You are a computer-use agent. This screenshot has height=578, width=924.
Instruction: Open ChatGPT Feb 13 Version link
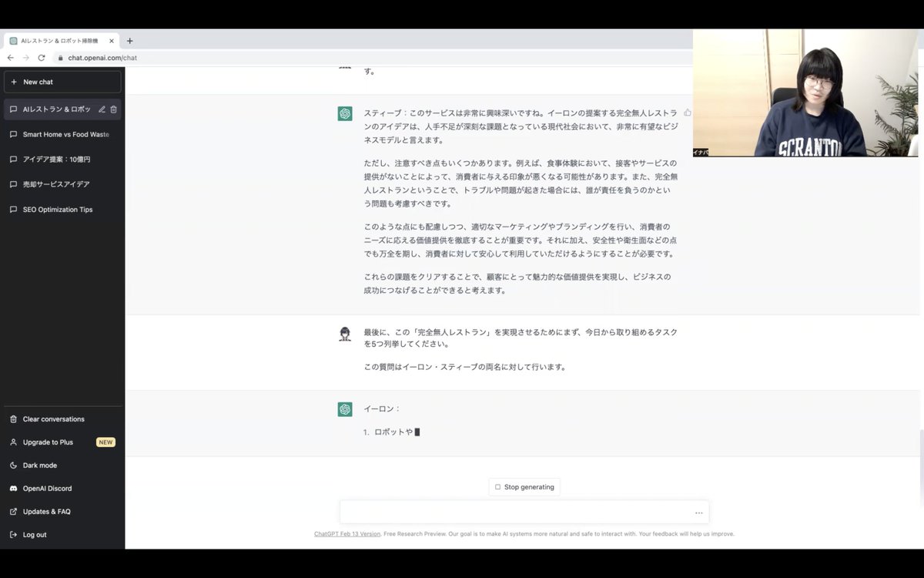coord(347,533)
